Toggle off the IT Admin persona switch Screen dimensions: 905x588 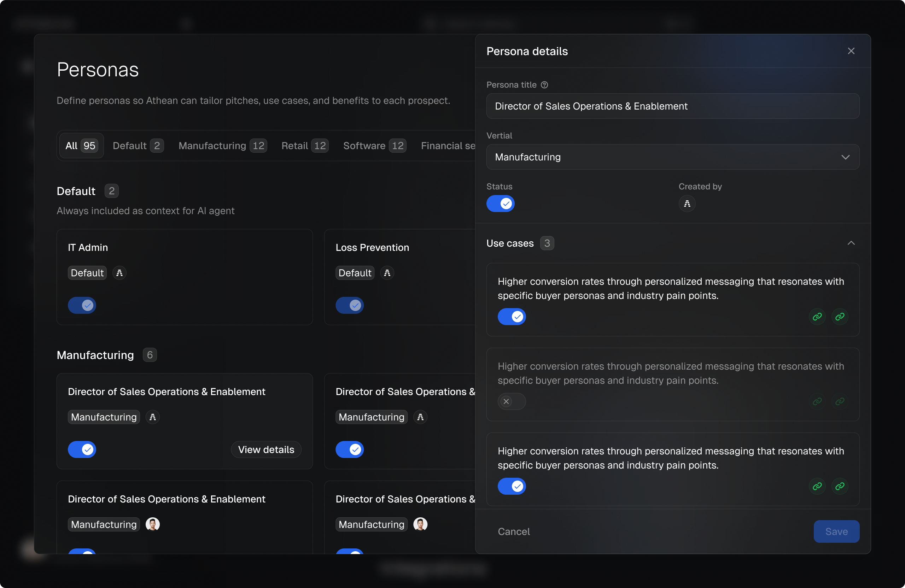(x=82, y=305)
